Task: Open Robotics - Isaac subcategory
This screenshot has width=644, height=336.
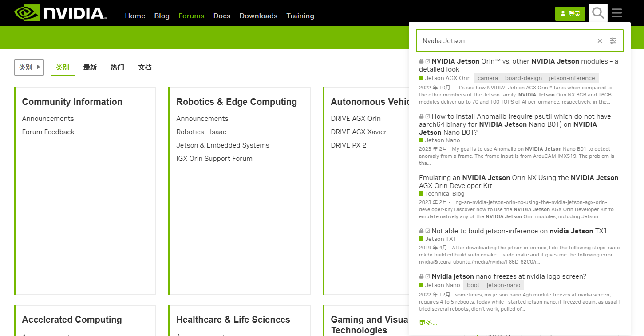Action: point(201,132)
